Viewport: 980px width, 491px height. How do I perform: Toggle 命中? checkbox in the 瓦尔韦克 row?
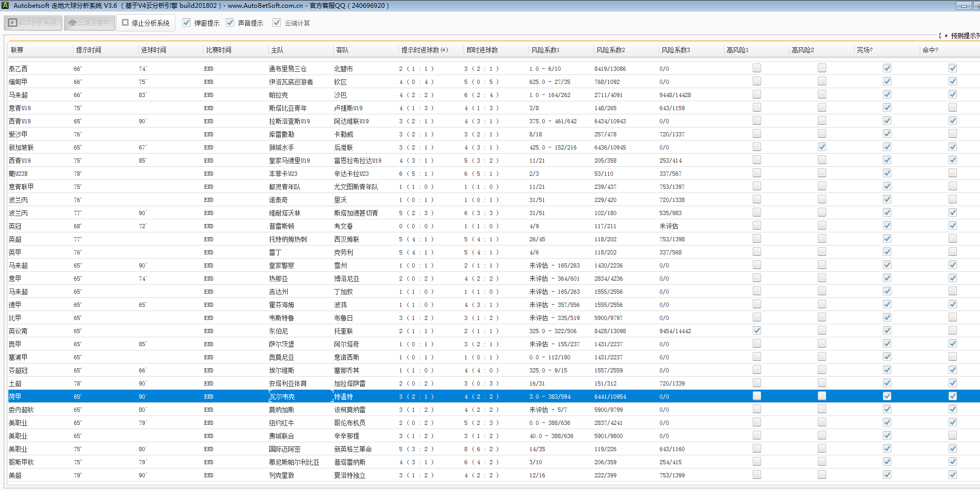pyautogui.click(x=953, y=397)
